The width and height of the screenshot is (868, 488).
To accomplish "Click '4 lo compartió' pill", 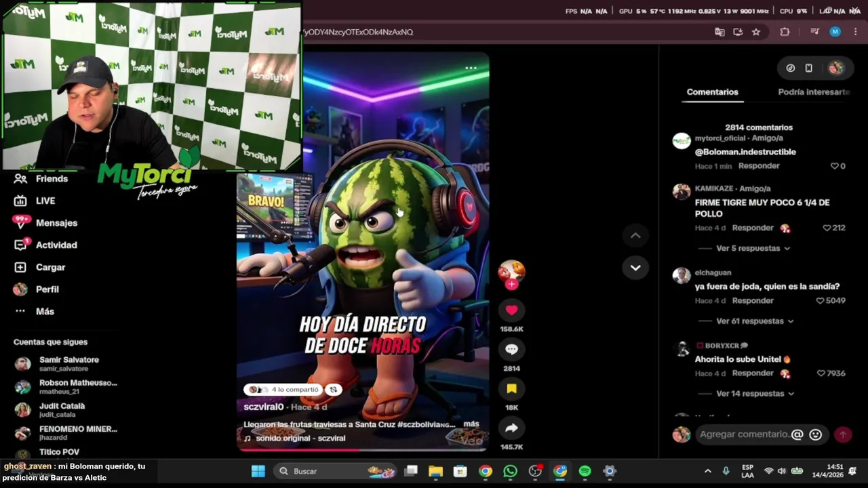I will pos(284,390).
